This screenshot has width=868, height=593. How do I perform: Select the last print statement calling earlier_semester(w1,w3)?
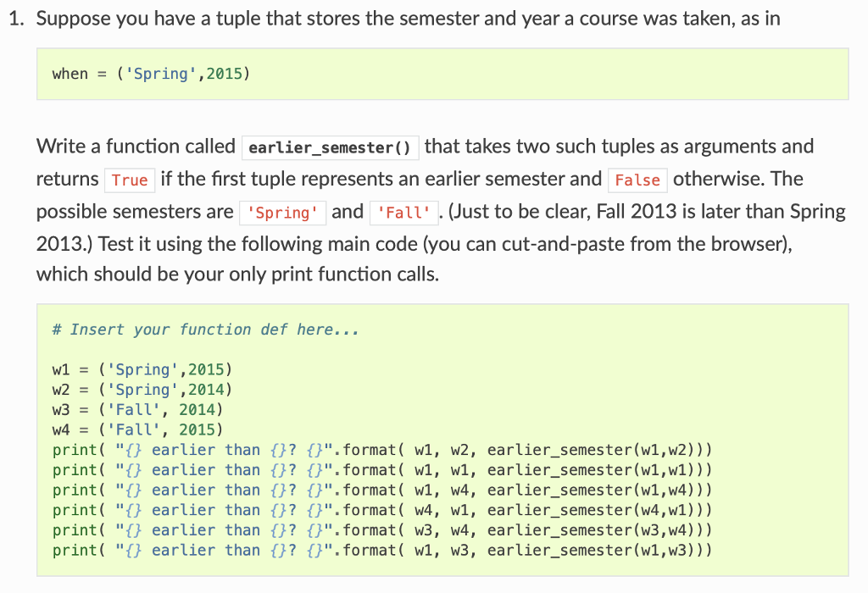tap(381, 550)
